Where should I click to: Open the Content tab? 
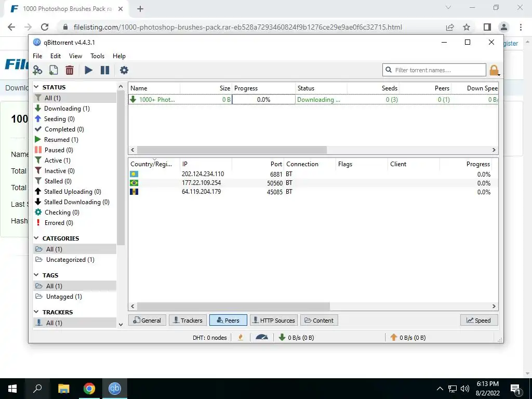(319, 320)
